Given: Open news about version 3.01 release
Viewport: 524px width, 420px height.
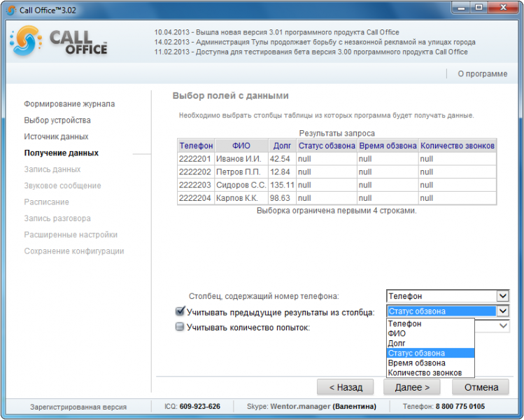Looking at the screenshot, I should pyautogui.click(x=276, y=32).
